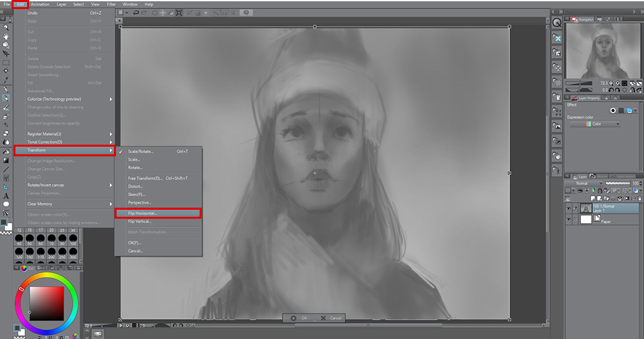Adjust layer opacity slider
The image size is (644, 339).
pyautogui.click(x=618, y=183)
